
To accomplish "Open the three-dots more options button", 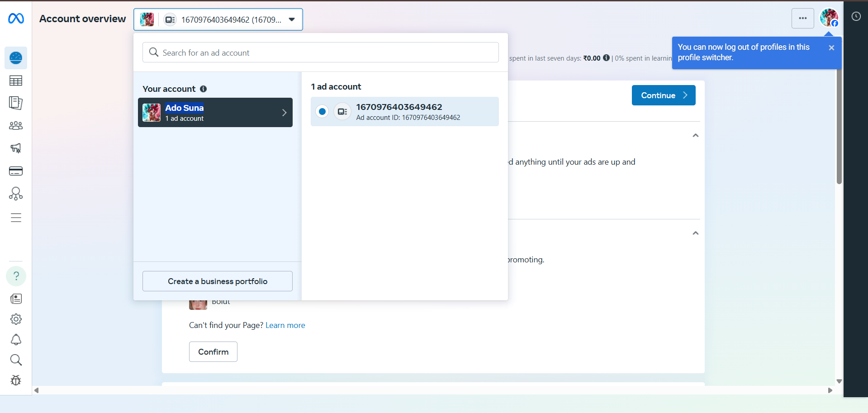I will [x=803, y=19].
